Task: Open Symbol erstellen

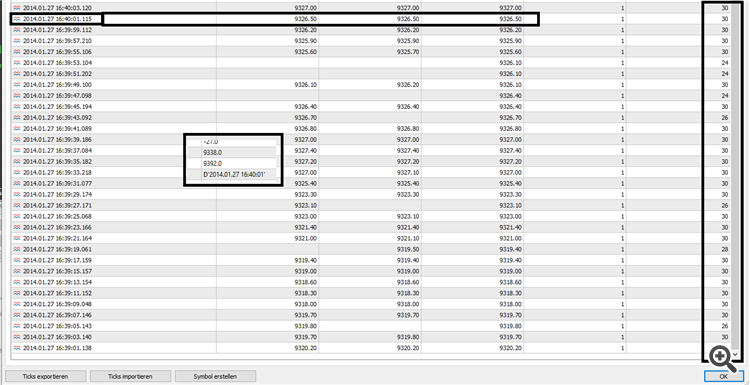Action: coord(215,376)
